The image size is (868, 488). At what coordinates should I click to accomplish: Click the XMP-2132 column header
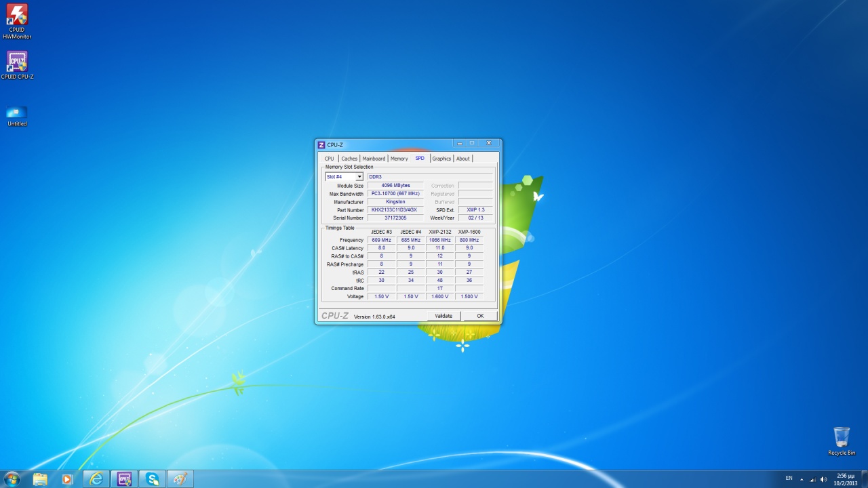pos(440,232)
